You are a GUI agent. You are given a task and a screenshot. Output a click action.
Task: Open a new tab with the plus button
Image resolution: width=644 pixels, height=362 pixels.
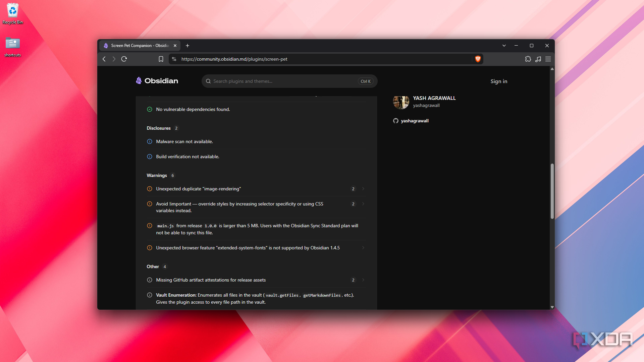[x=187, y=46]
